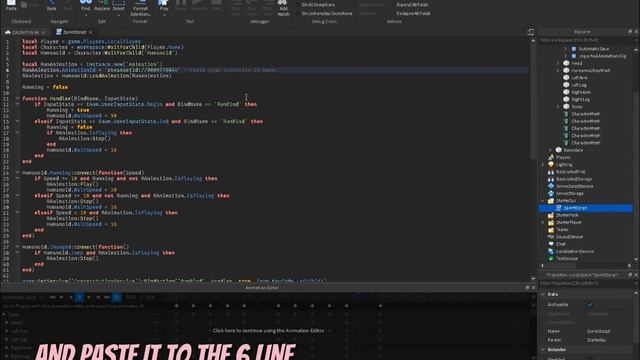Select the Torso part in Explorer
Viewport: 640px width, 360px height.
(577, 107)
